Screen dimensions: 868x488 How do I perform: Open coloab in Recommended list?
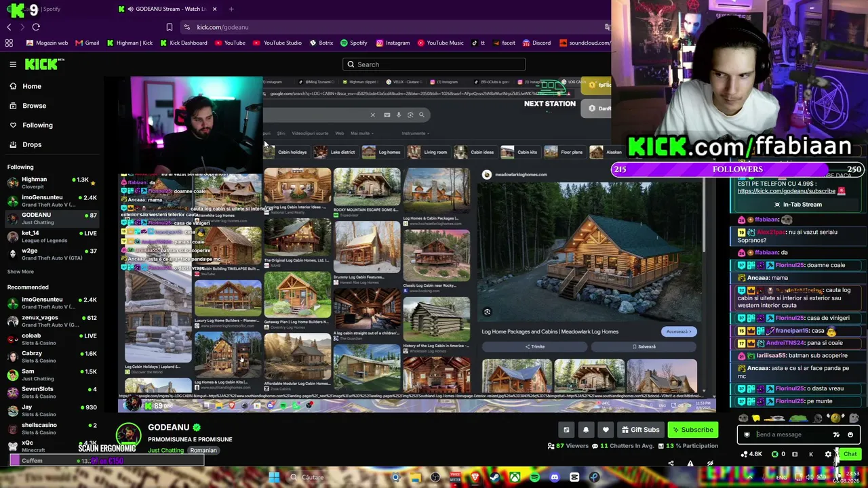point(51,339)
